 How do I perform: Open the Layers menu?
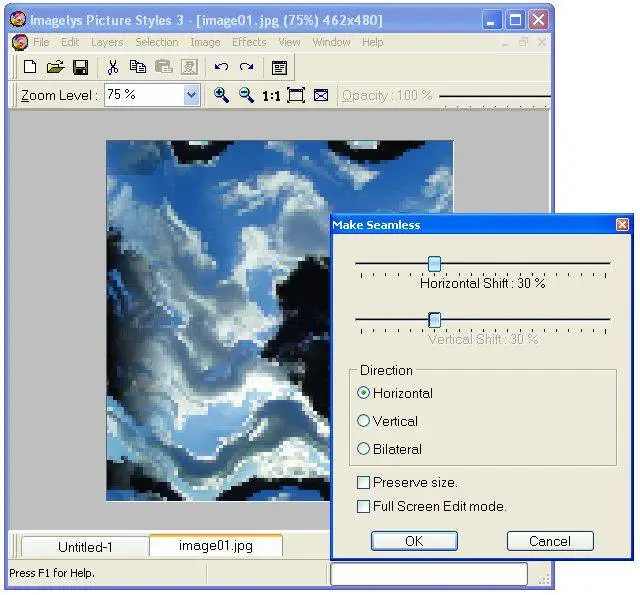coord(107,42)
